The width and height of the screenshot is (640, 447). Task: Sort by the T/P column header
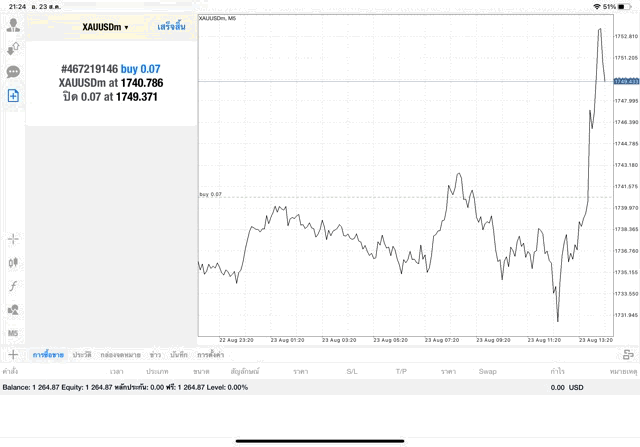click(401, 371)
